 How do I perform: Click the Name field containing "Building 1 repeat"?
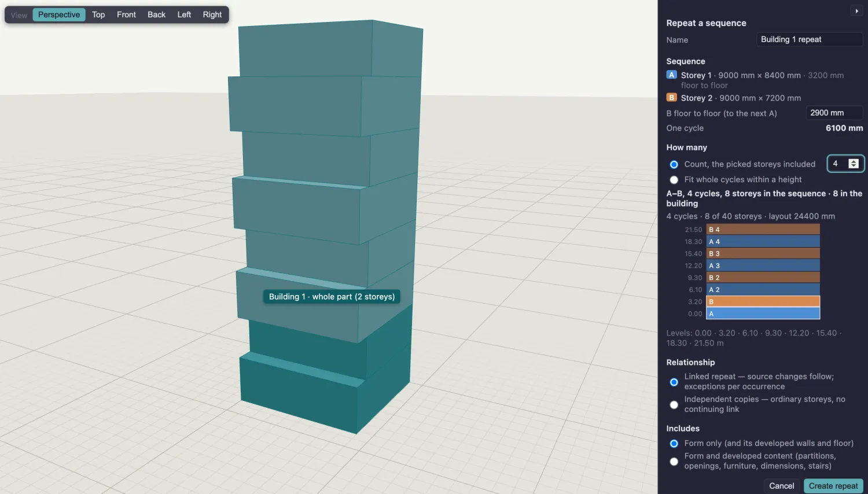click(810, 39)
